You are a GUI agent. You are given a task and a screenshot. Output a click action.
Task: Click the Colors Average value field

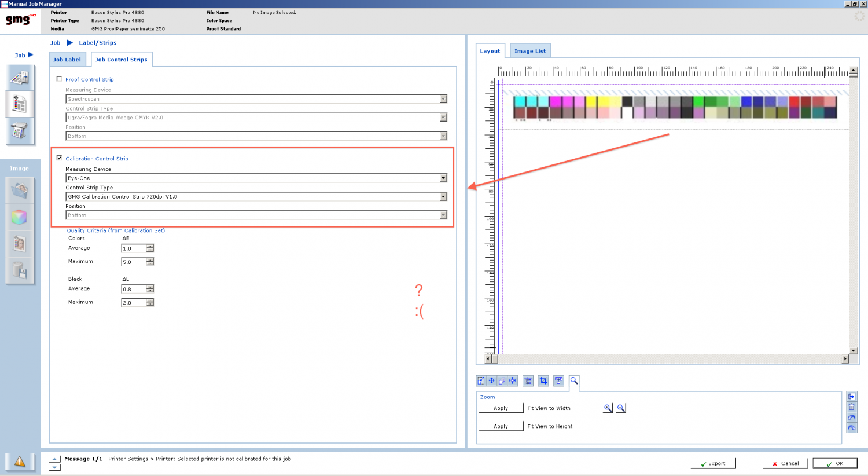134,248
